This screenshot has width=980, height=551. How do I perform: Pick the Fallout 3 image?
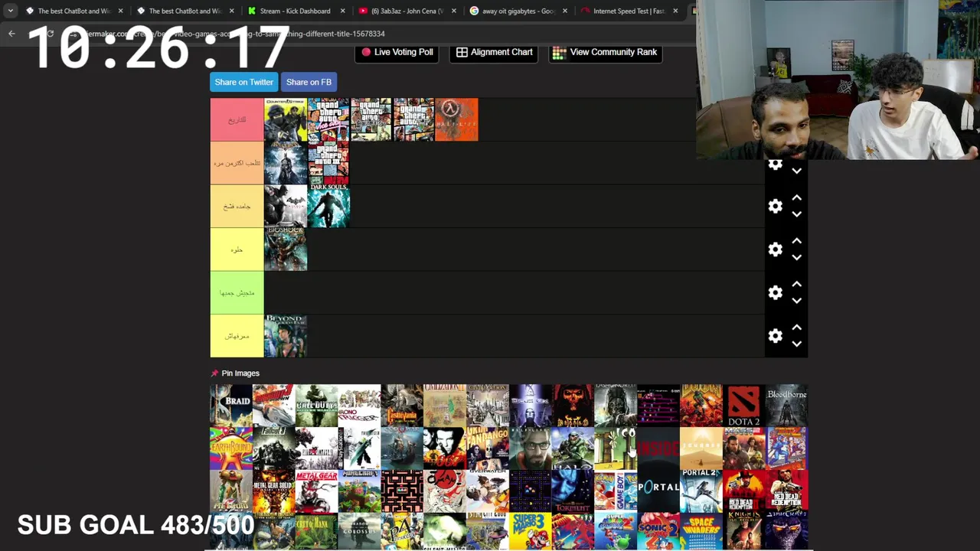(273, 448)
